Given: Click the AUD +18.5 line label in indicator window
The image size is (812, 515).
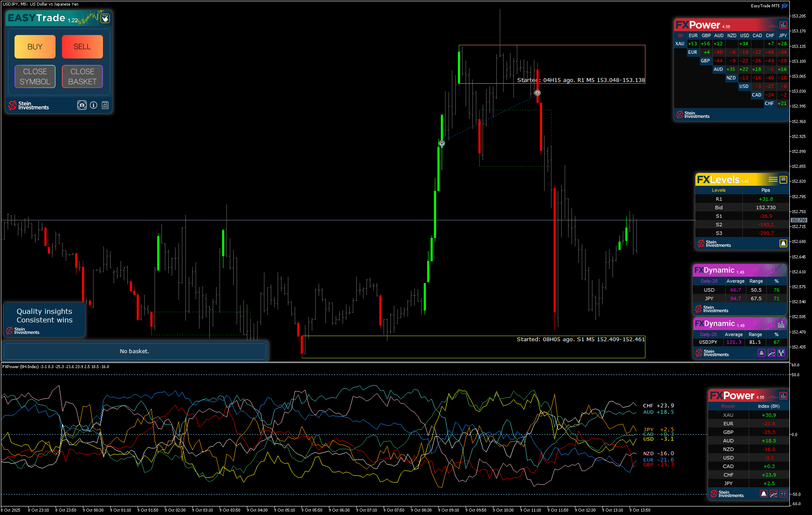Looking at the screenshot, I should pyautogui.click(x=658, y=412).
